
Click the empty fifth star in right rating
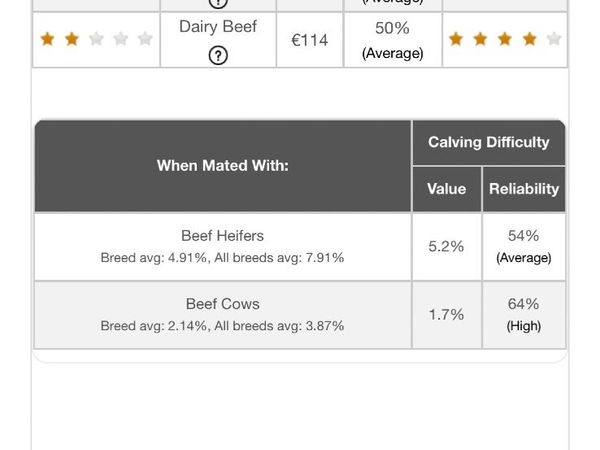point(553,39)
